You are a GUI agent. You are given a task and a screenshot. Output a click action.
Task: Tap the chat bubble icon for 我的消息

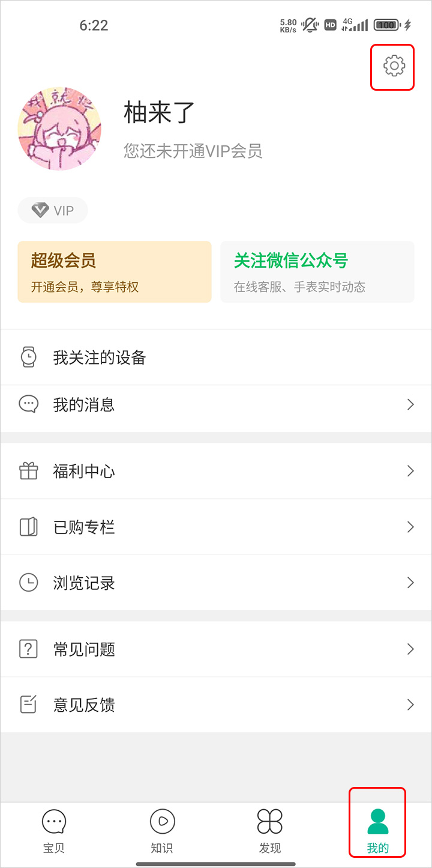28,404
